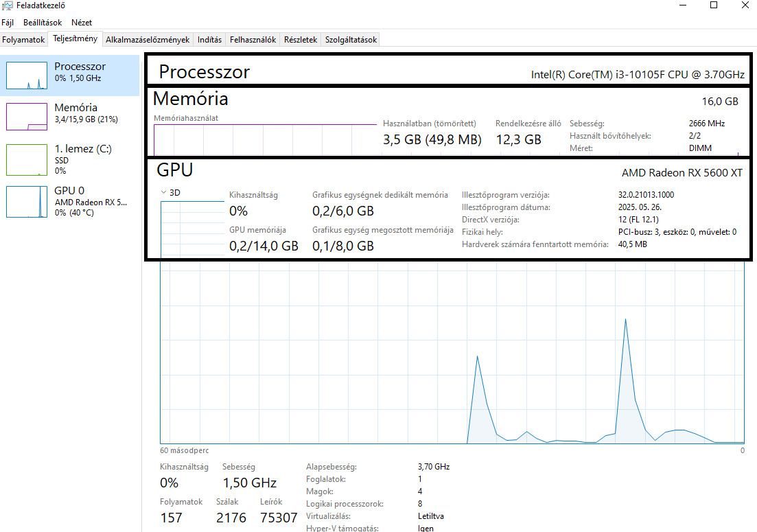Show the Részletek tab
This screenshot has height=532, width=757.
click(301, 40)
